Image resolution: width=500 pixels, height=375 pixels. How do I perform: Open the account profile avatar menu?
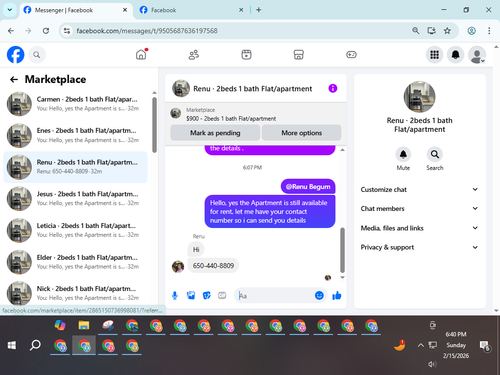click(477, 55)
